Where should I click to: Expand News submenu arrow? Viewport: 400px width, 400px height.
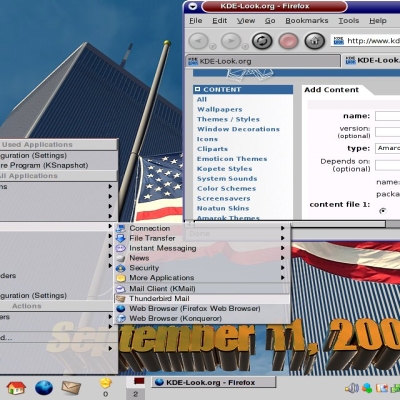click(x=283, y=258)
